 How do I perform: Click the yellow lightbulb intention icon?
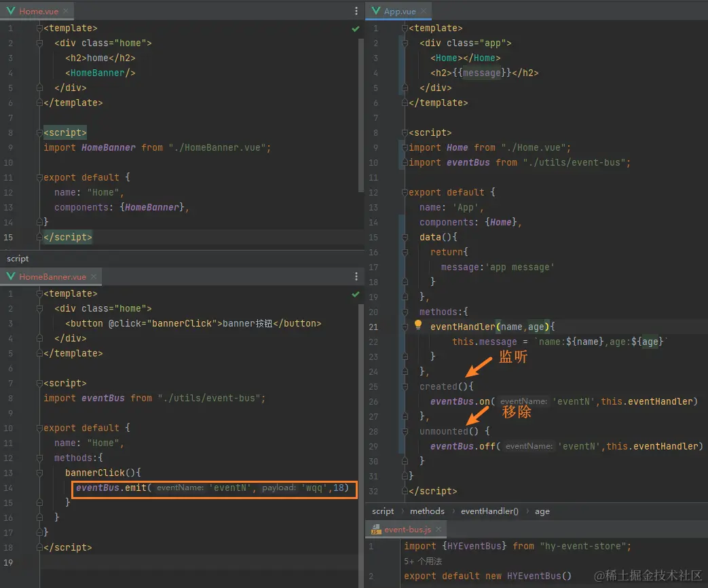tap(417, 325)
